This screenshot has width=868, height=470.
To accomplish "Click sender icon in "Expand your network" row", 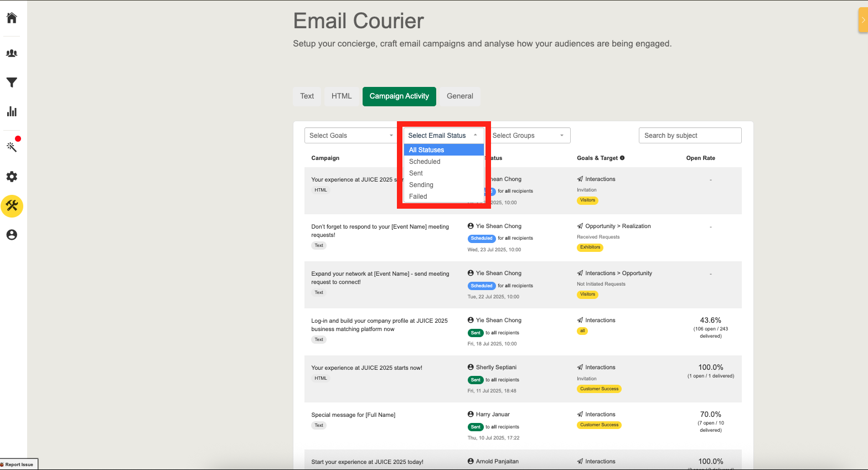I will pos(471,273).
